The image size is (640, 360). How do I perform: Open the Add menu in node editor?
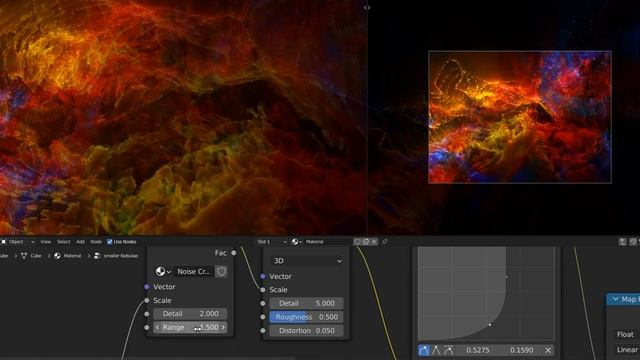click(80, 242)
